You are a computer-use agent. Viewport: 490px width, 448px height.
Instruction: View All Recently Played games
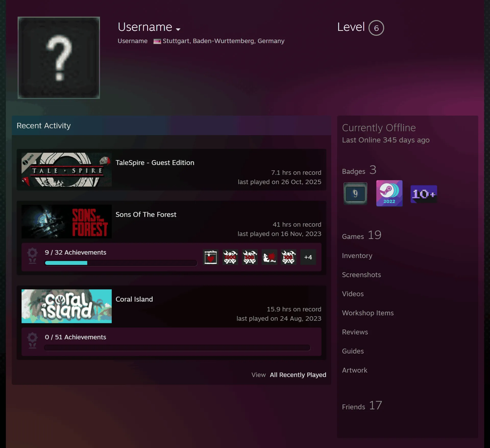point(298,375)
